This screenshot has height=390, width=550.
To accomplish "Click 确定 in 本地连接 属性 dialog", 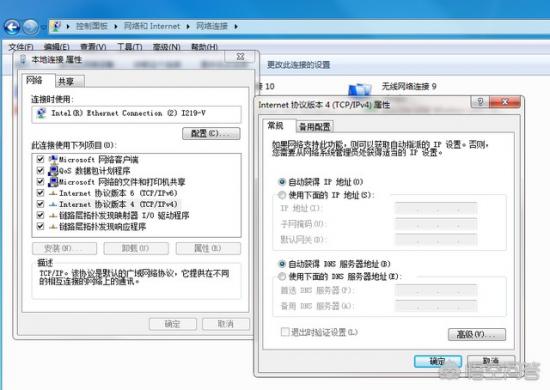I will [173, 324].
